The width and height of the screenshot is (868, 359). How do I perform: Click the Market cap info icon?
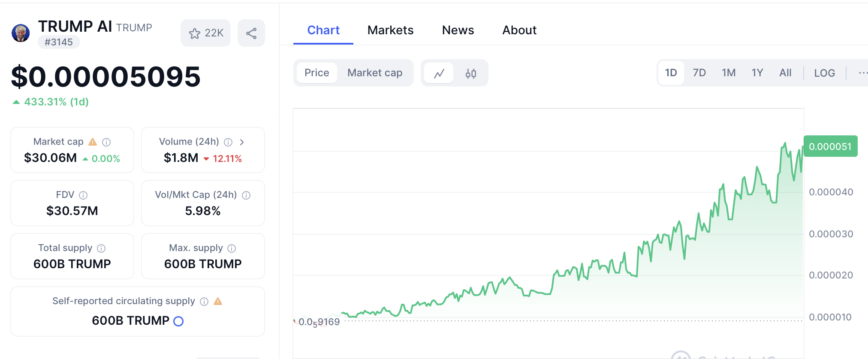pos(106,142)
